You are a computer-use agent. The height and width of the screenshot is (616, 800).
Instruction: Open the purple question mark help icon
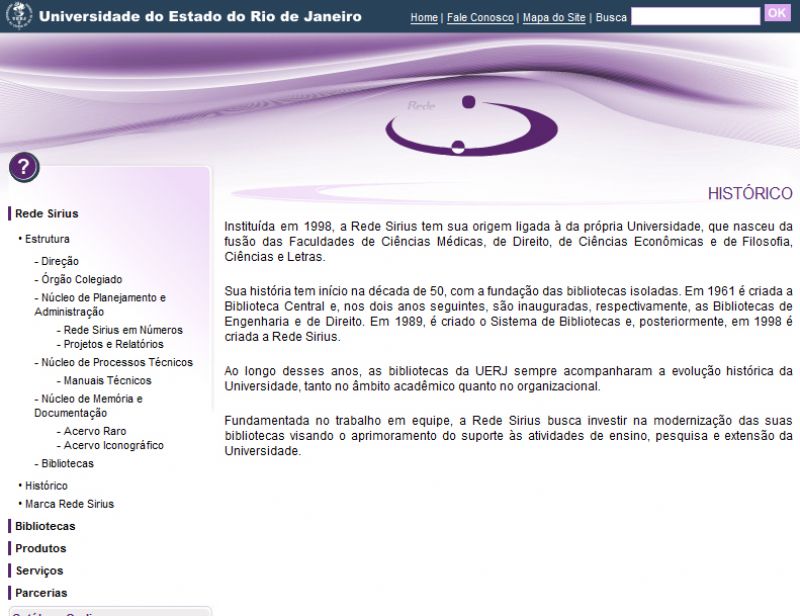point(23,167)
